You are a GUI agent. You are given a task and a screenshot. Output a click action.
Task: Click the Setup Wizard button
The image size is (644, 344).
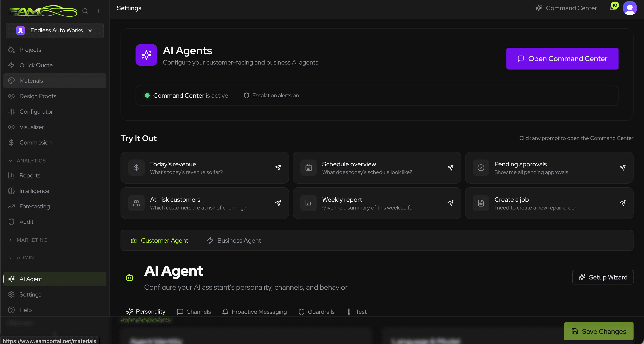(603, 277)
